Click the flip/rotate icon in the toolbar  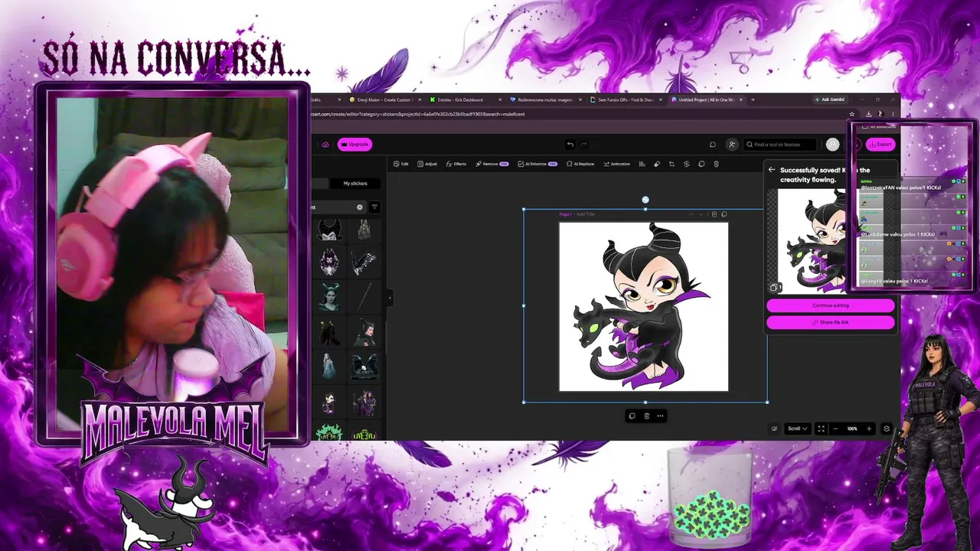coord(687,164)
